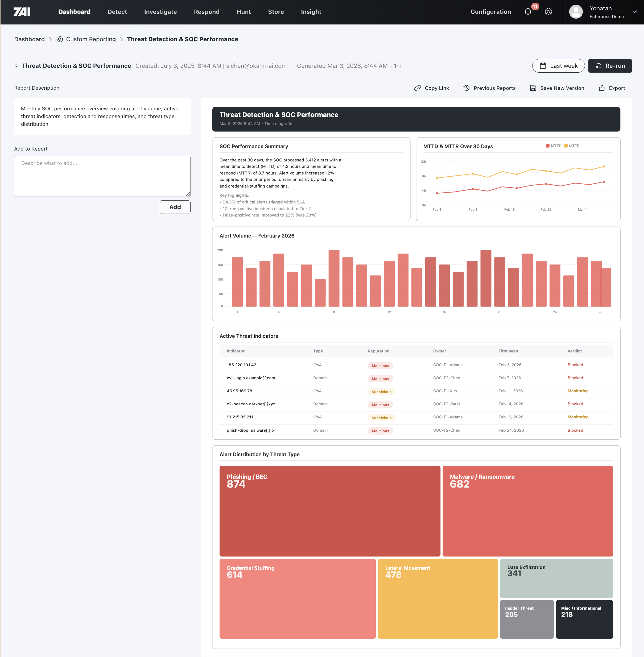Select the Phishing / BEC treemap tile
644x657 pixels.
pos(330,511)
